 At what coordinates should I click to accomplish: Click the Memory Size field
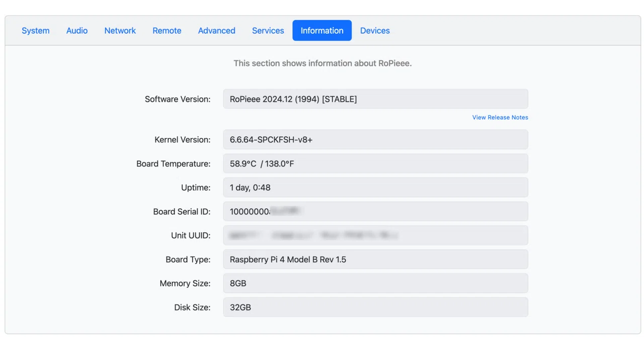pyautogui.click(x=376, y=283)
